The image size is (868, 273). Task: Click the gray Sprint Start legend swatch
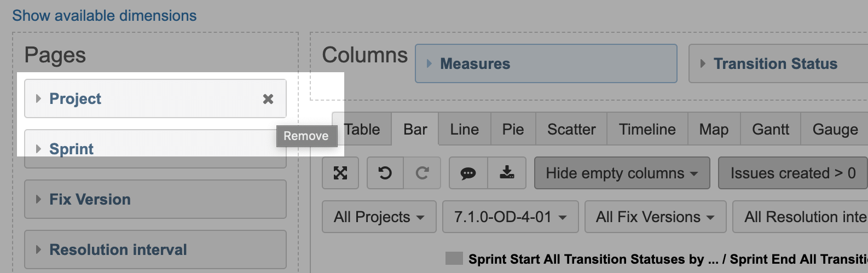(x=454, y=258)
